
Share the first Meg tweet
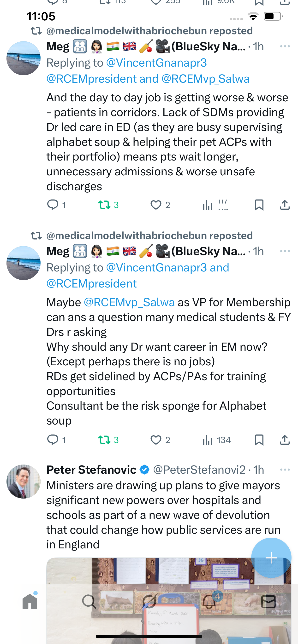(285, 205)
